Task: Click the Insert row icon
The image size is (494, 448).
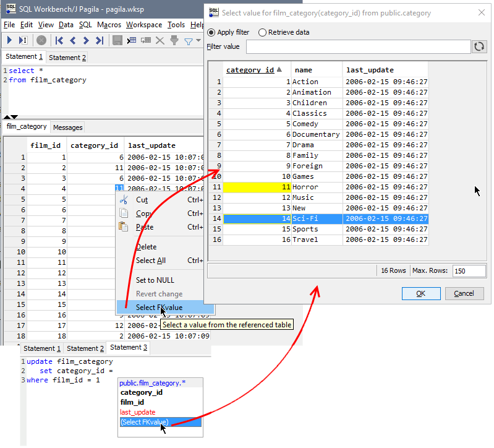Action: [132, 40]
